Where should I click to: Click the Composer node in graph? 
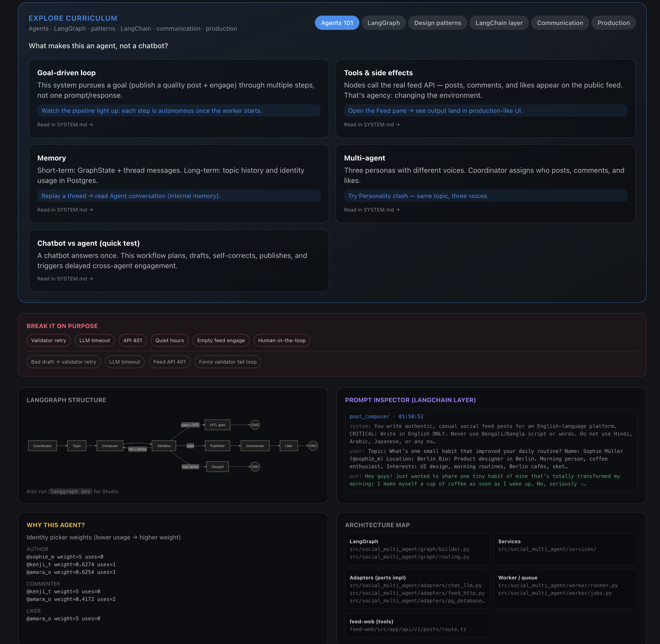(x=110, y=446)
